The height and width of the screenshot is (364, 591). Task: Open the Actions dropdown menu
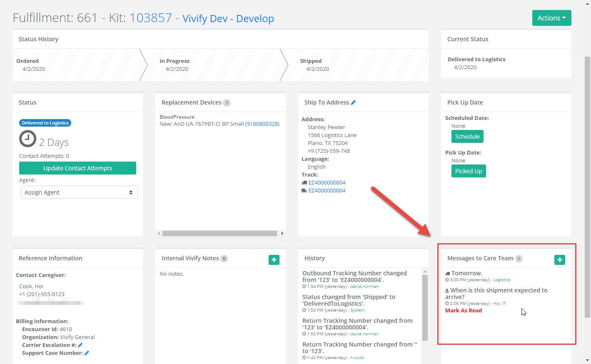click(x=551, y=18)
